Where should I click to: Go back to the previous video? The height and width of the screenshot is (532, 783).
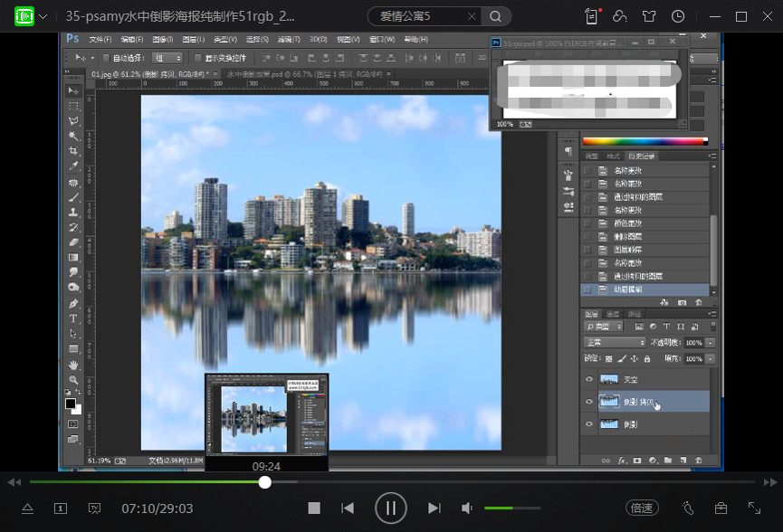click(348, 508)
